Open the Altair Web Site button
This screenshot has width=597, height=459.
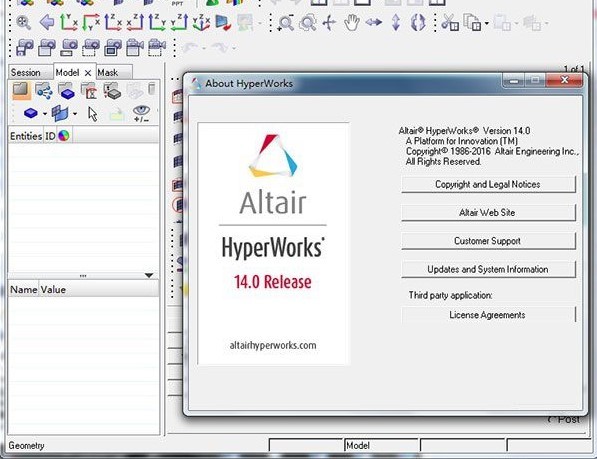coord(488,212)
